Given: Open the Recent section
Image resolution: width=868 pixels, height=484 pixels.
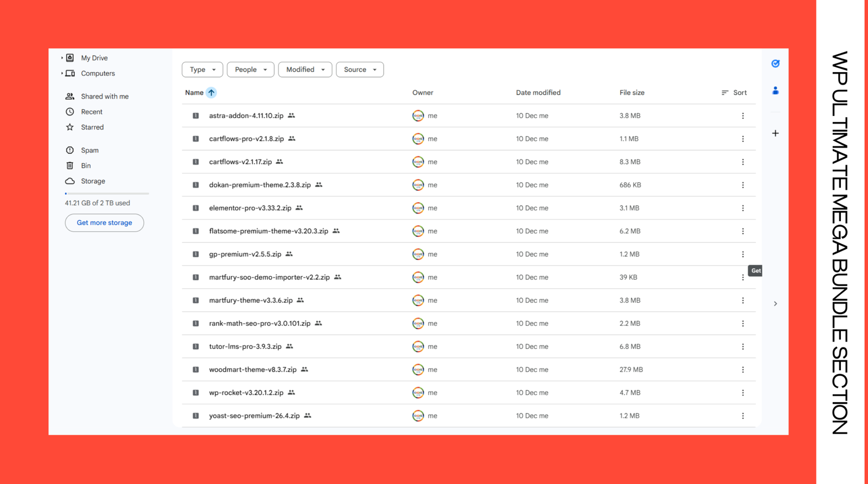Looking at the screenshot, I should click(x=91, y=112).
